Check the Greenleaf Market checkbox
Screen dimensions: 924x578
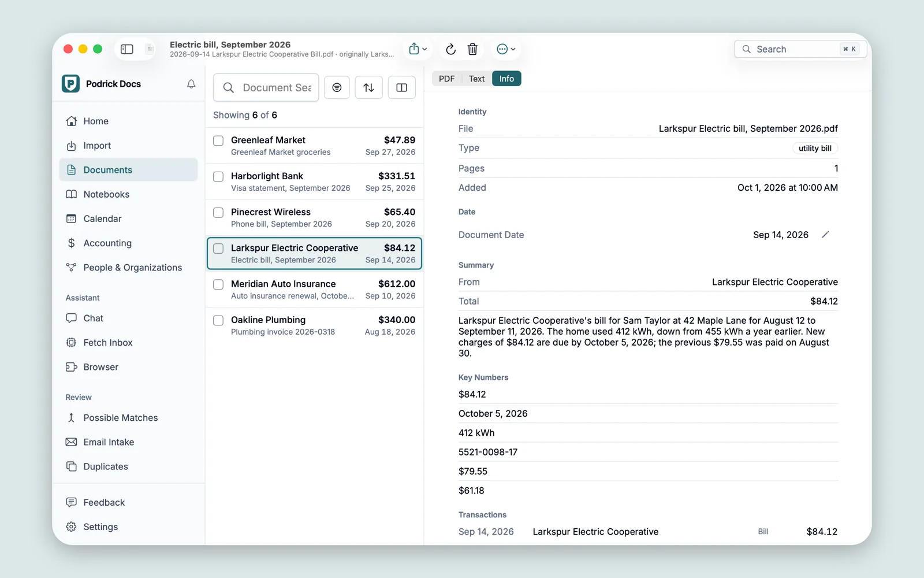coord(218,140)
